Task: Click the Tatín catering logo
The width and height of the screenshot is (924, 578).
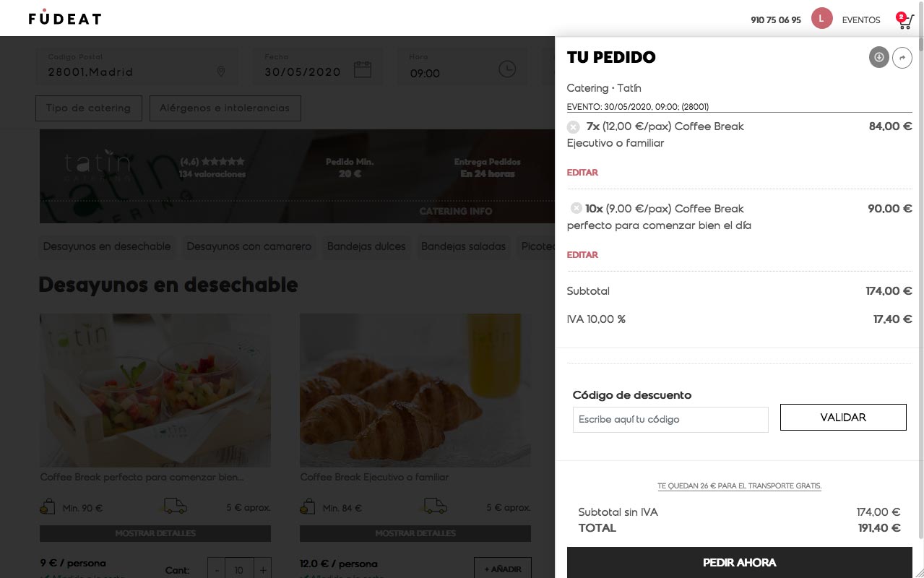Action: tap(98, 166)
